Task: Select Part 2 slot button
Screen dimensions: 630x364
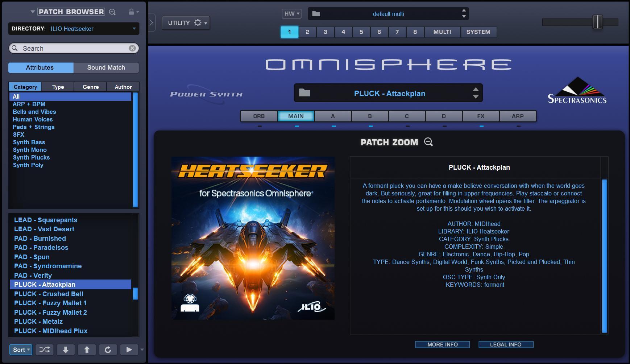Action: [x=307, y=32]
